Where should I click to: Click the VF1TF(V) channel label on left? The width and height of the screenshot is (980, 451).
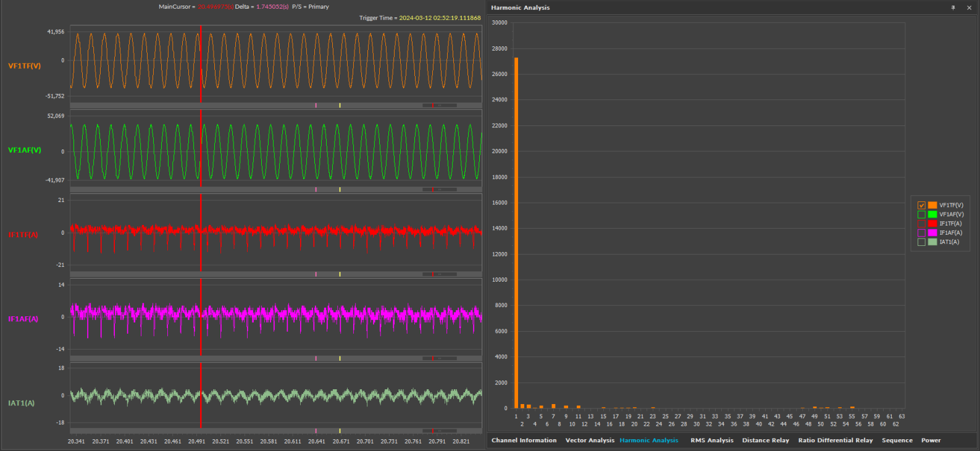tap(25, 66)
